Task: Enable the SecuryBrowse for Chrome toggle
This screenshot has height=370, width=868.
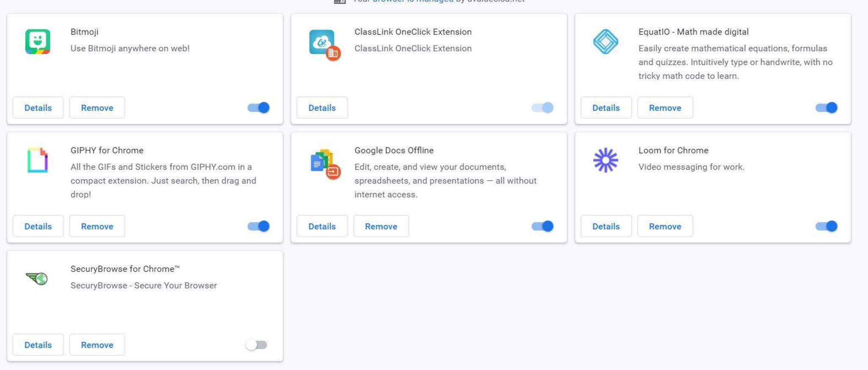Action: (256, 345)
